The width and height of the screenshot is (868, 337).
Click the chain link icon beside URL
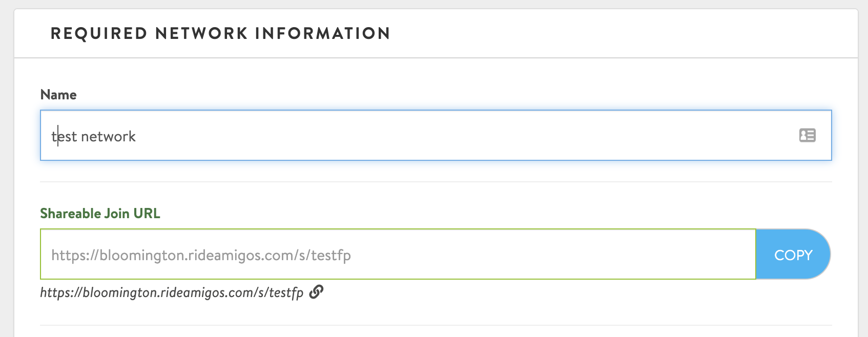(x=316, y=292)
